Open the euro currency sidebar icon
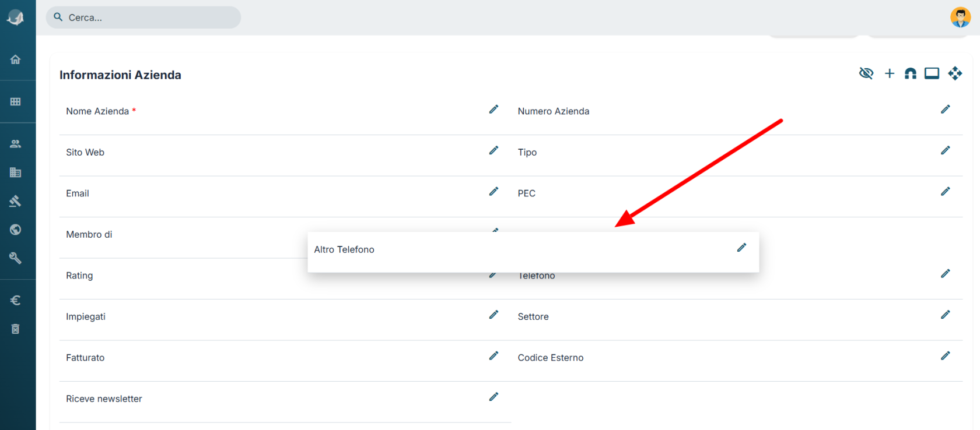The image size is (980, 430). [x=16, y=300]
